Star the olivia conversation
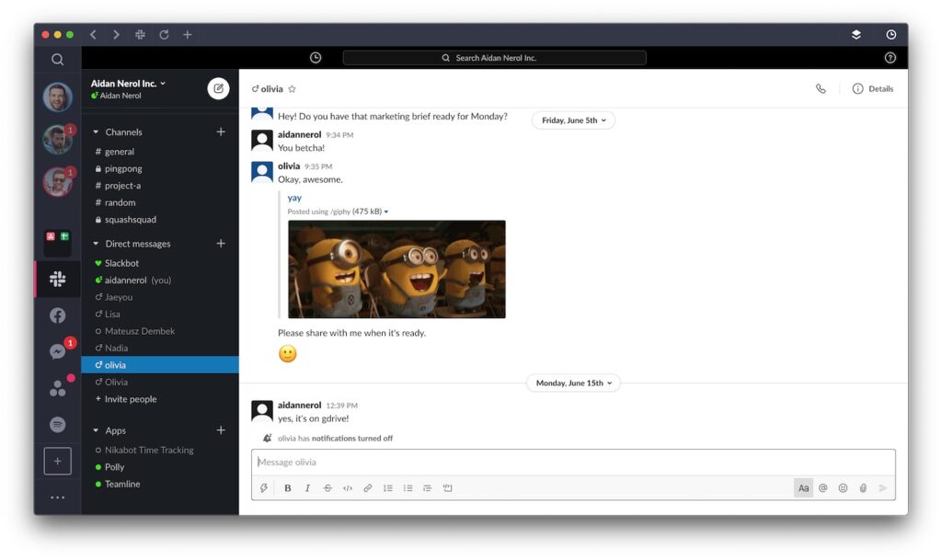Image resolution: width=942 pixels, height=560 pixels. click(292, 89)
